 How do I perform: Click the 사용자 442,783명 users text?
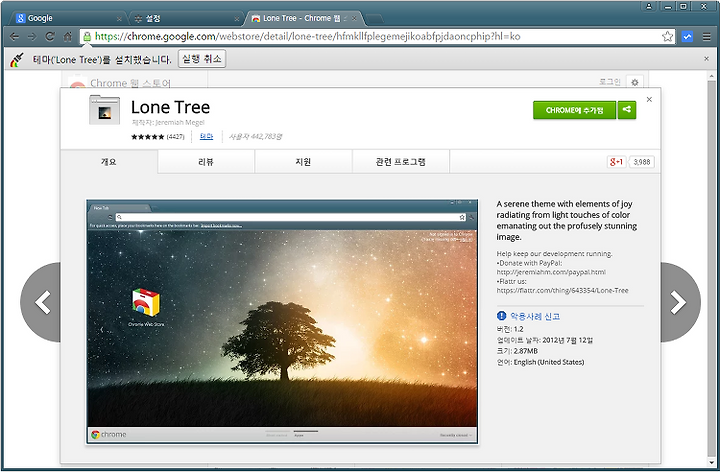pos(256,136)
